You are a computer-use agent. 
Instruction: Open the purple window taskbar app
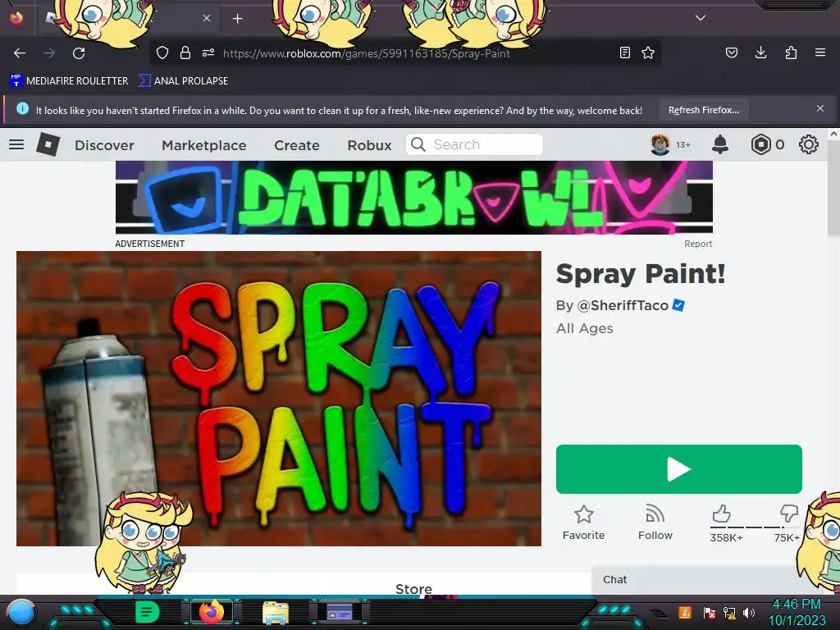(x=339, y=612)
